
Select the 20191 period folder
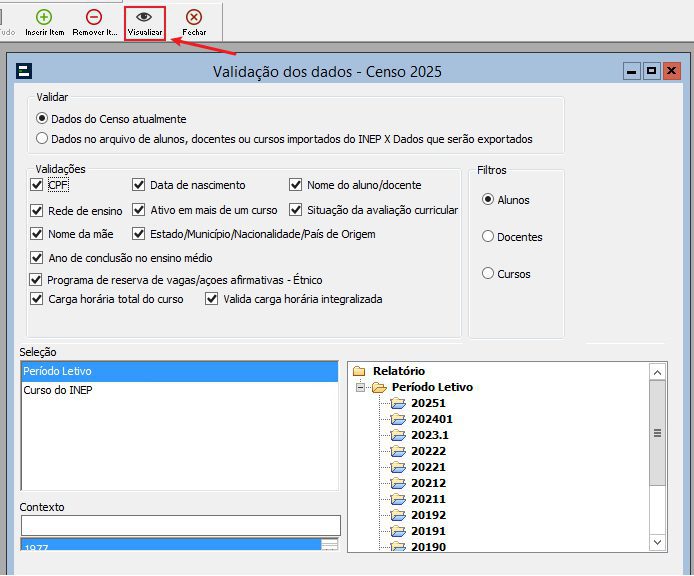pos(398,530)
